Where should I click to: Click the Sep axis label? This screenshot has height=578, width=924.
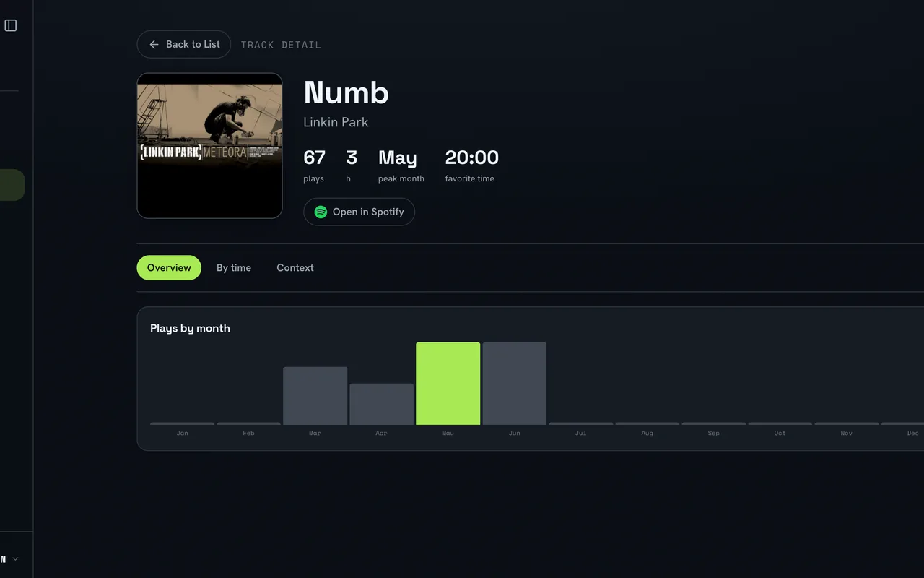713,433
